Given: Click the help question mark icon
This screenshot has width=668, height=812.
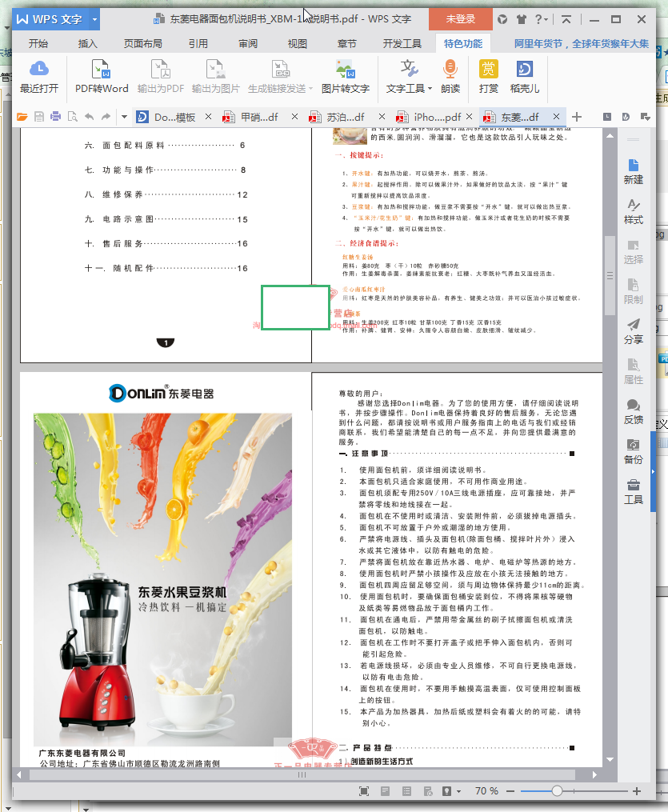Looking at the screenshot, I should click(538, 19).
